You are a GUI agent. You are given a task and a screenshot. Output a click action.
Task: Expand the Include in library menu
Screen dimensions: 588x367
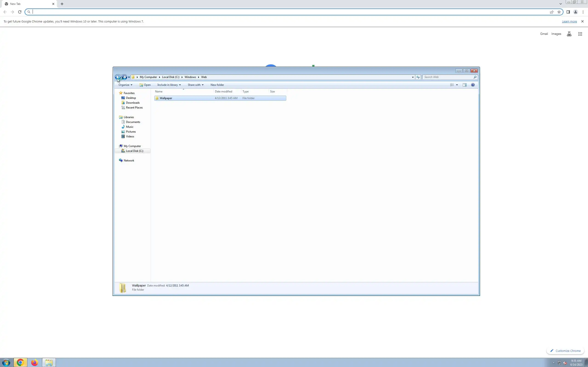(x=169, y=85)
